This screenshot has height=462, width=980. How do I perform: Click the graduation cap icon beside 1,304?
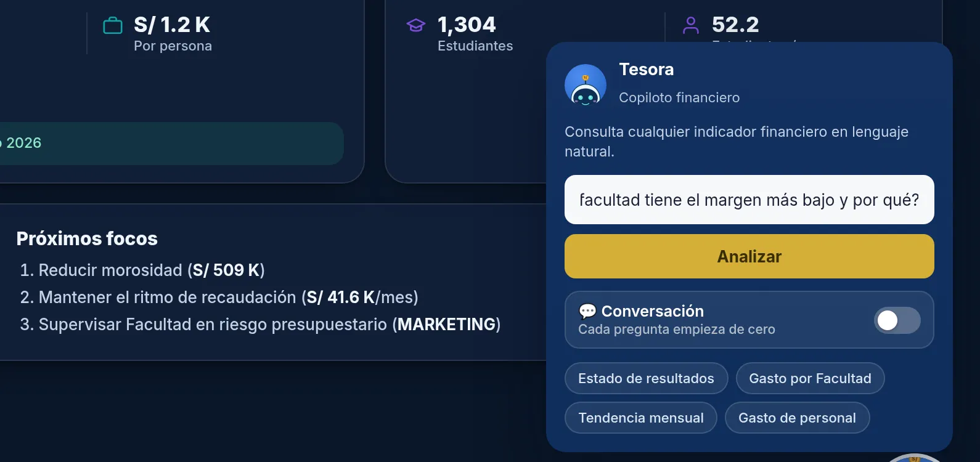(x=416, y=25)
